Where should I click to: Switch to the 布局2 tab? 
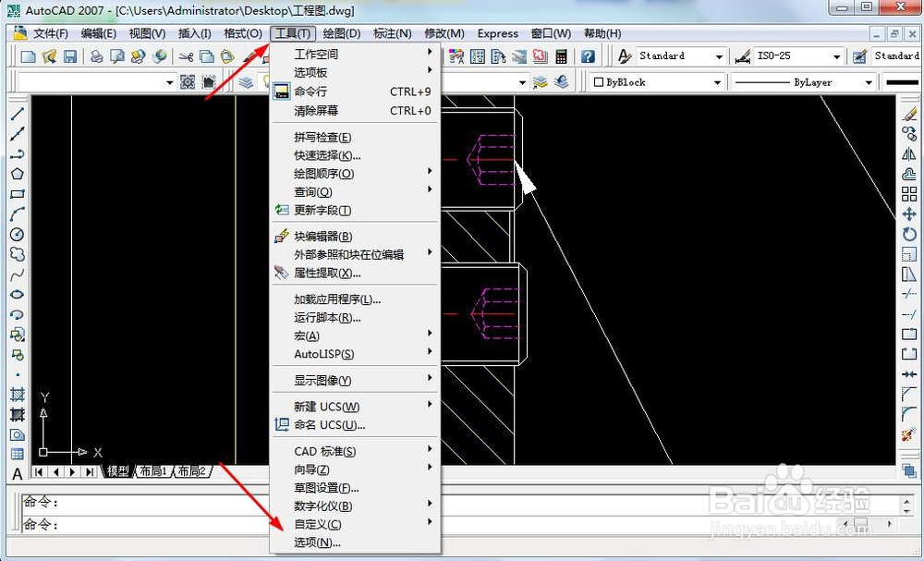[192, 471]
